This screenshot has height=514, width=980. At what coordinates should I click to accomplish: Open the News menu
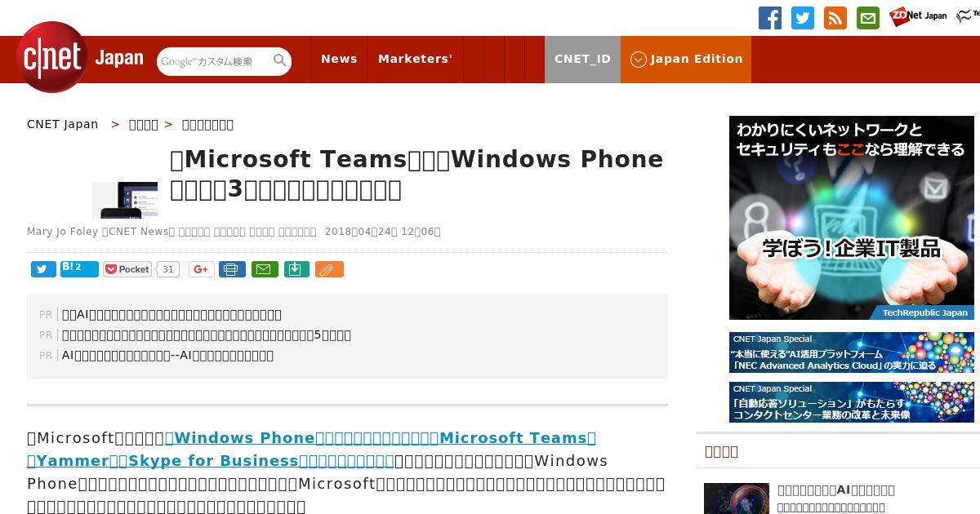pos(339,59)
